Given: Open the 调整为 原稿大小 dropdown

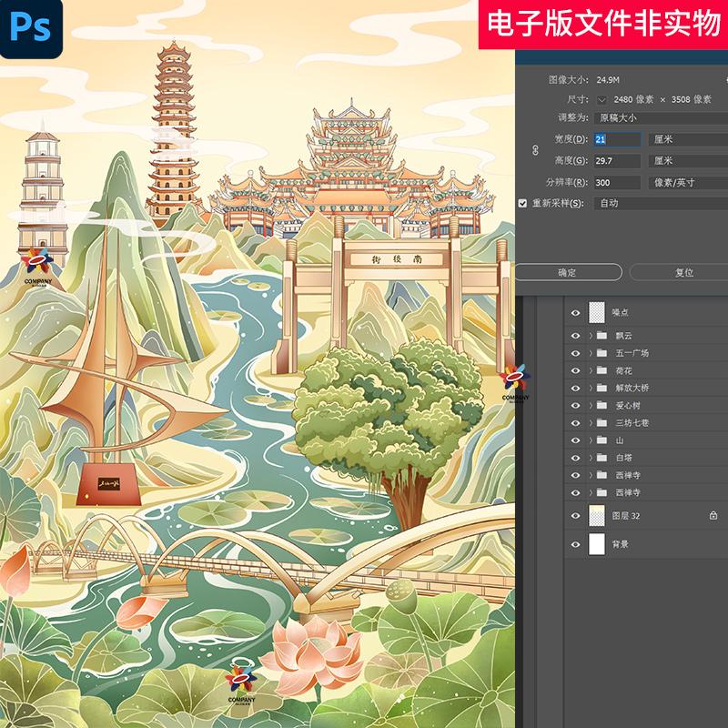Looking at the screenshot, I should coord(662,118).
